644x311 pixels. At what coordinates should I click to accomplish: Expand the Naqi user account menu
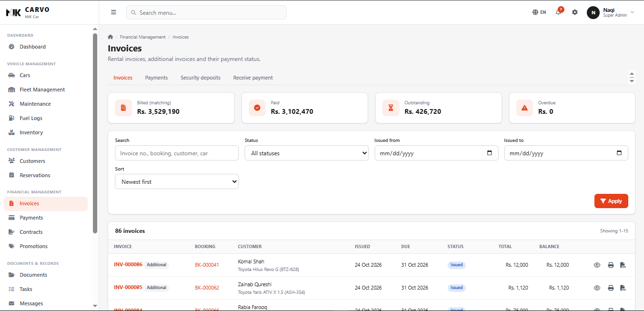[611, 12]
